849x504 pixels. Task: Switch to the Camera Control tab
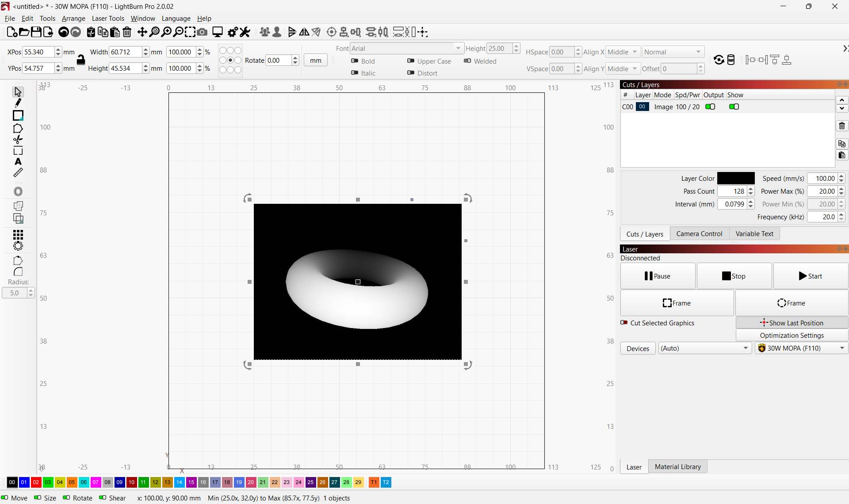pyautogui.click(x=699, y=234)
